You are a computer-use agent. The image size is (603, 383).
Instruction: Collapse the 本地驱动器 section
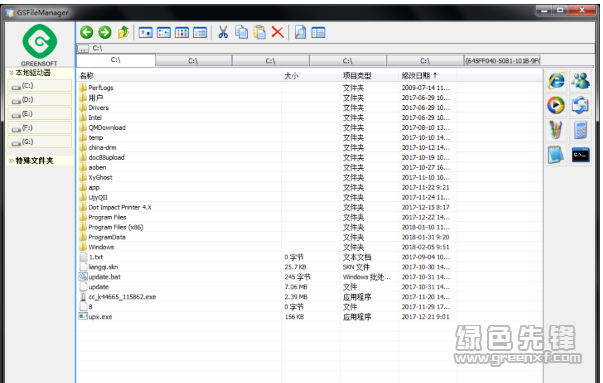coord(40,73)
